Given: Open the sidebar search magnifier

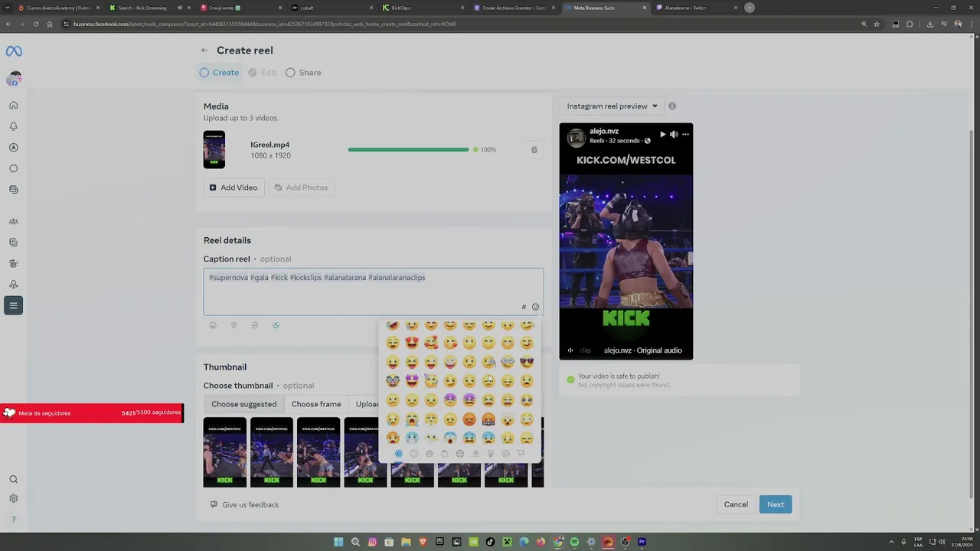Looking at the screenshot, I should pyautogui.click(x=13, y=480).
